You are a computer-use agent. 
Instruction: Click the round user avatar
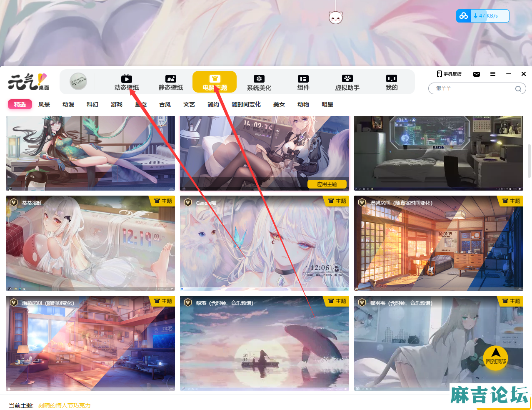78,81
